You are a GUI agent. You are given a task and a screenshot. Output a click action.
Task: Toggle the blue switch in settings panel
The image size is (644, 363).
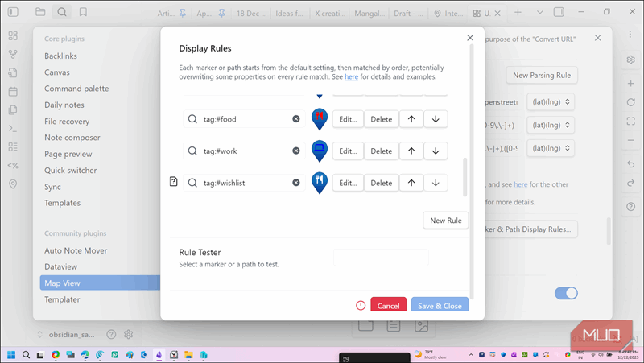click(566, 293)
